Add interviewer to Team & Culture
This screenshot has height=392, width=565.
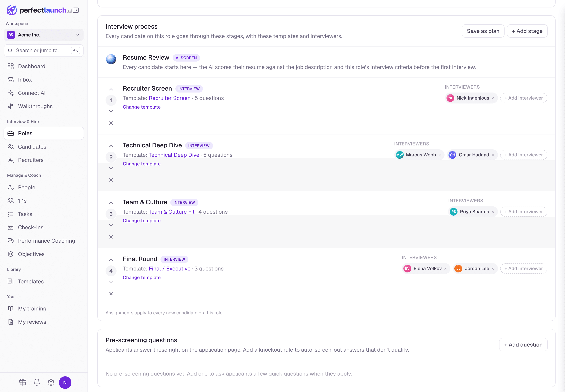coord(523,212)
